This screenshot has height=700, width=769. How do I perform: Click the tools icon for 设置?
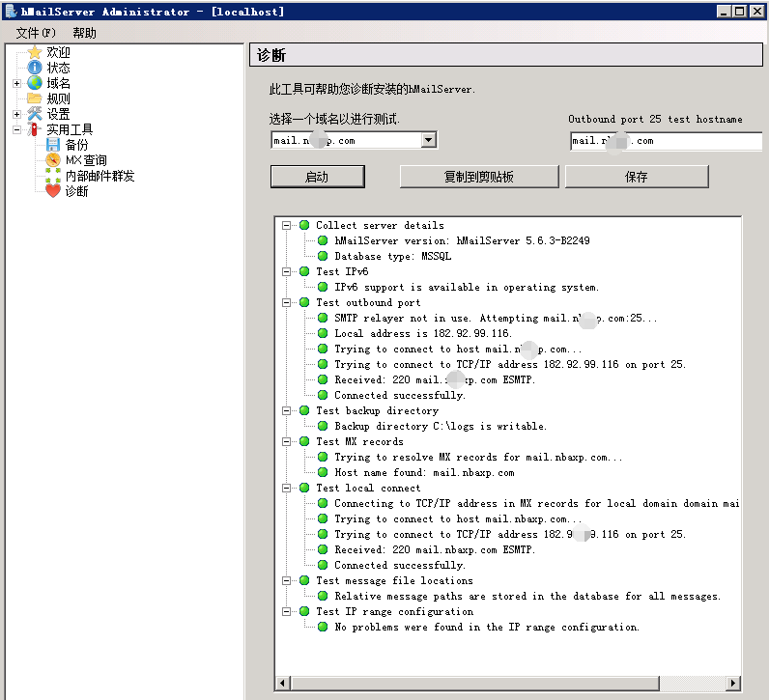(35, 114)
